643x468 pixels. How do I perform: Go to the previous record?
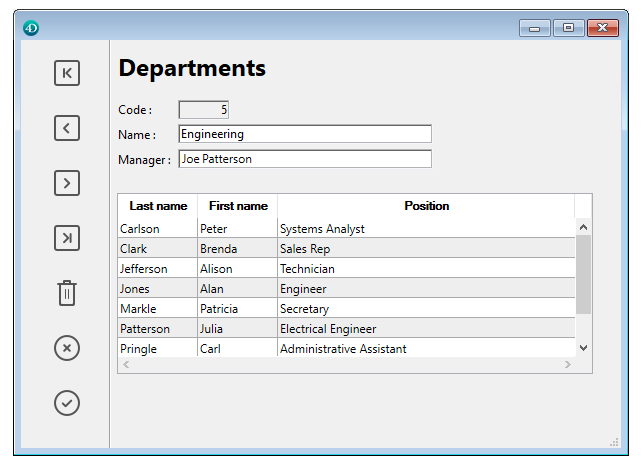(x=66, y=128)
